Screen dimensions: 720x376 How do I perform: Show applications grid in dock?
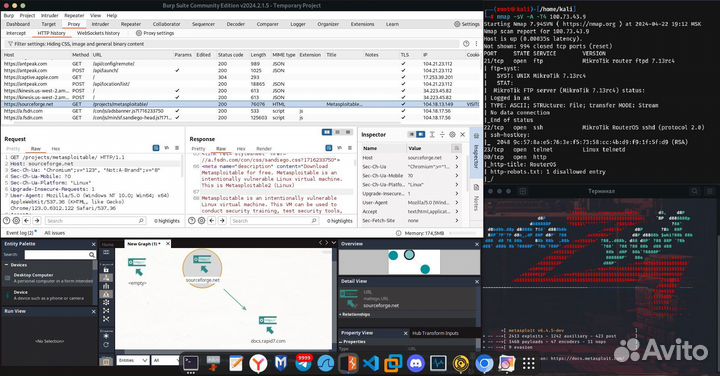[529, 364]
